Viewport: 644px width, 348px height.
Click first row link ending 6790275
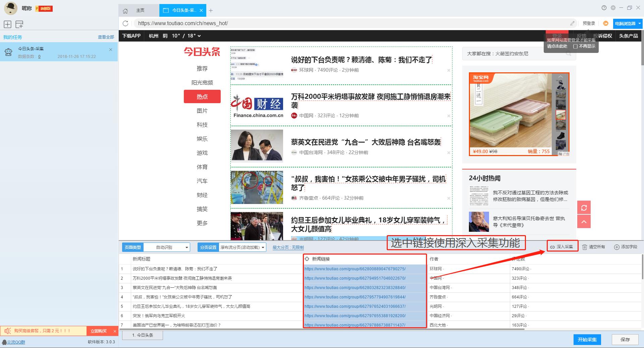pyautogui.click(x=355, y=269)
